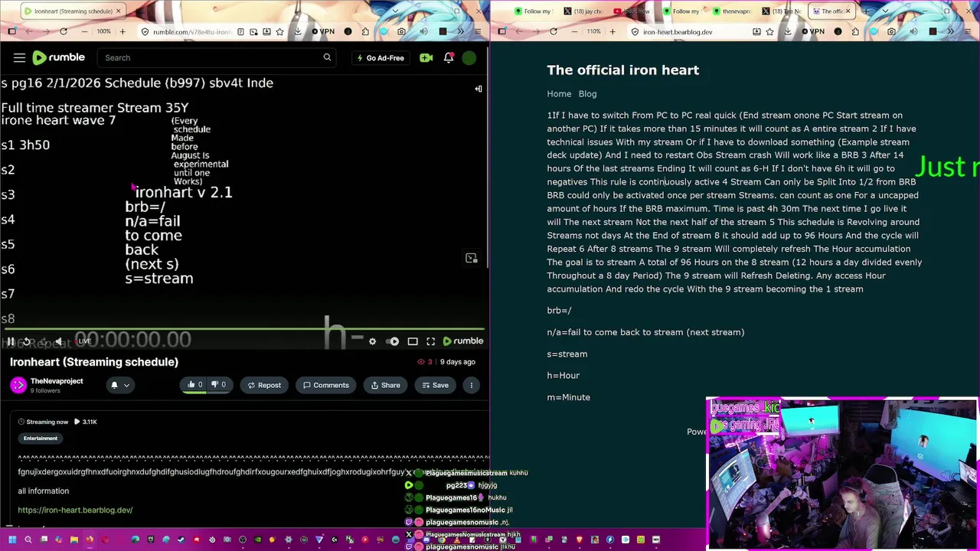Toggle VPN in the left browser
Screen dimensions: 980x551
[323, 31]
